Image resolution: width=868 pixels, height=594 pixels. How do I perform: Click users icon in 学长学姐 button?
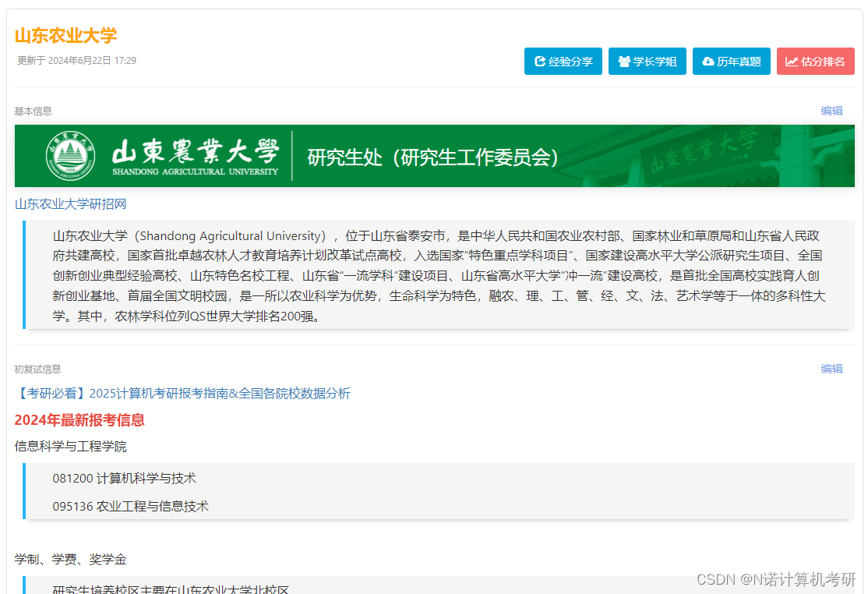[x=624, y=62]
